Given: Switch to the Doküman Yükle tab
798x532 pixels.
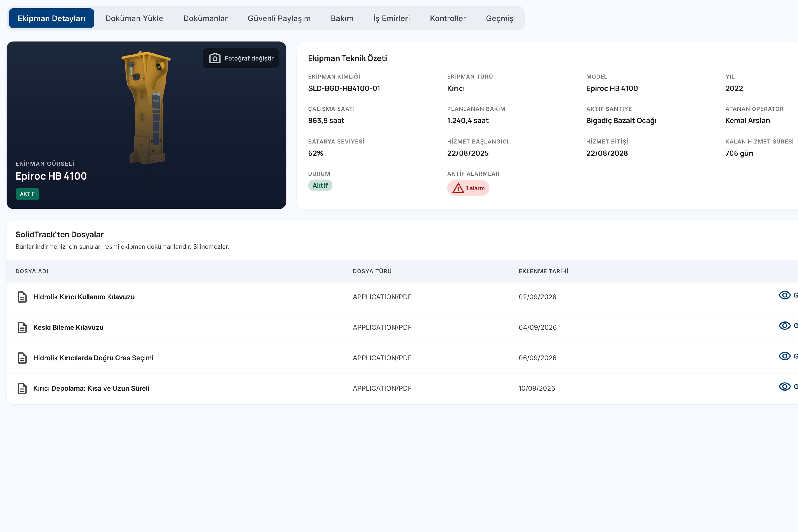Looking at the screenshot, I should coord(134,18).
